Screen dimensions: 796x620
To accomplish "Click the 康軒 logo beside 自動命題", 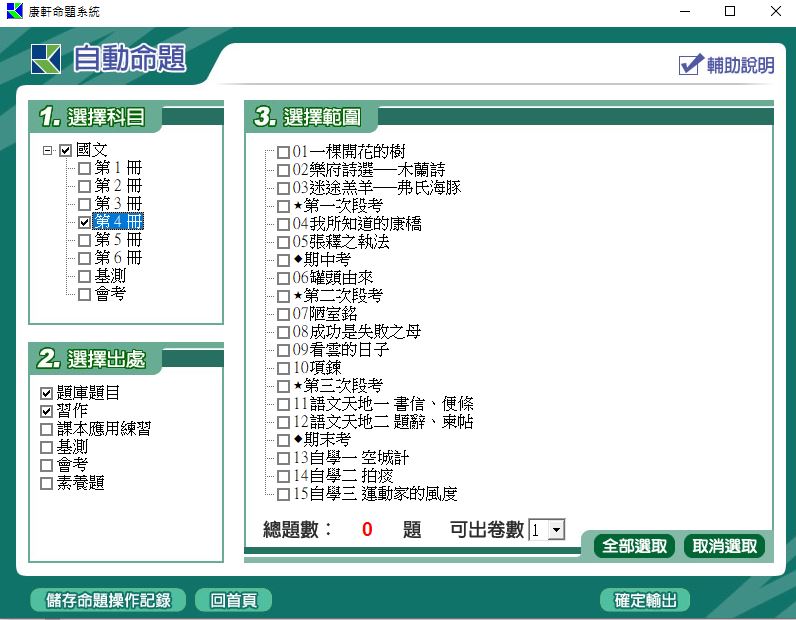I will (x=46, y=60).
